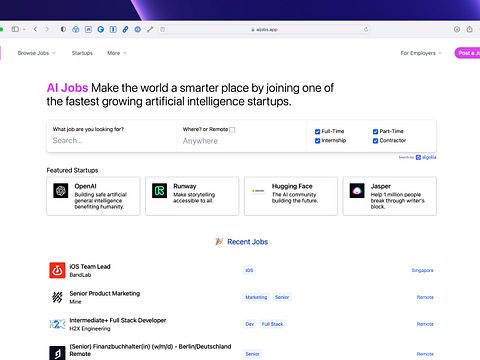Click the BandLab company name
Screen dimensions: 480x360
(80, 275)
